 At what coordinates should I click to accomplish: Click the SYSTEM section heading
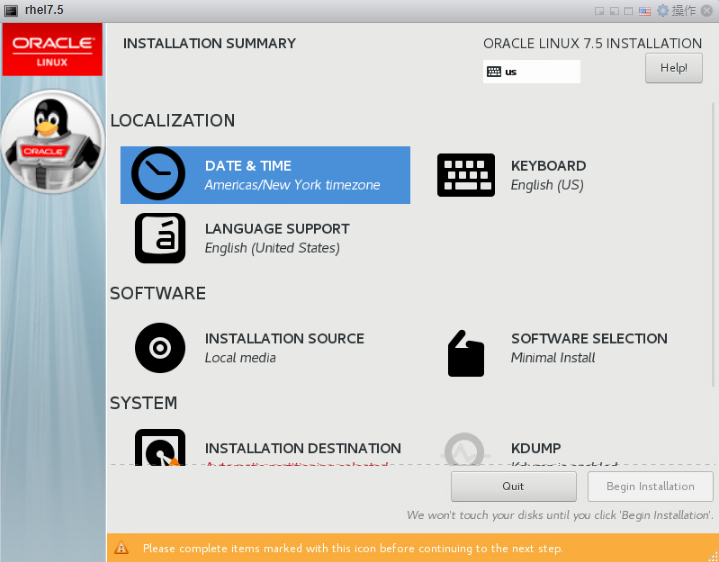tap(144, 403)
